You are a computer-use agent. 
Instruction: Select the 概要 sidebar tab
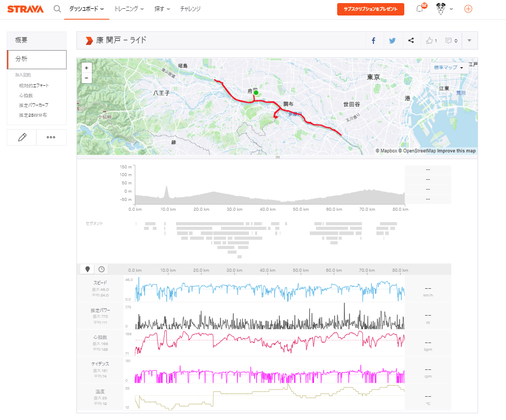click(36, 40)
